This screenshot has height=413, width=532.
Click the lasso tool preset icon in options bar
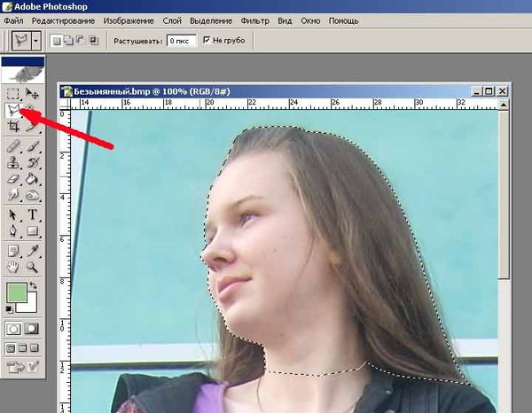tap(21, 41)
